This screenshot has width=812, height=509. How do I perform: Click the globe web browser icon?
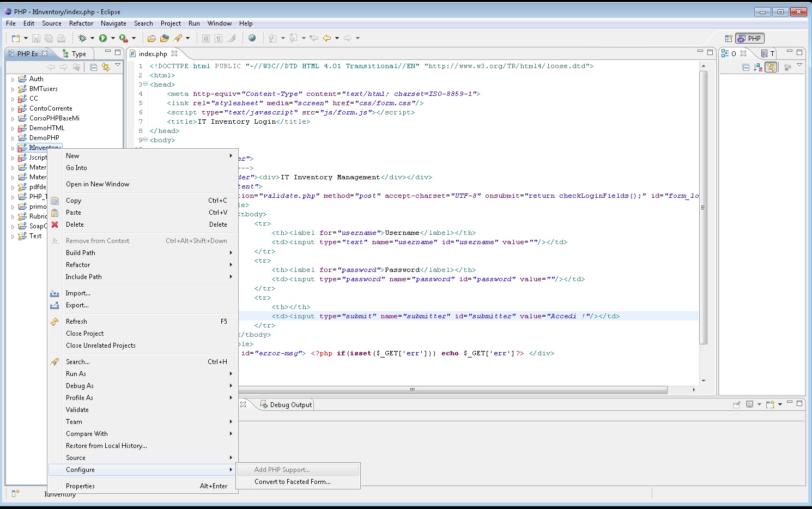[252, 38]
